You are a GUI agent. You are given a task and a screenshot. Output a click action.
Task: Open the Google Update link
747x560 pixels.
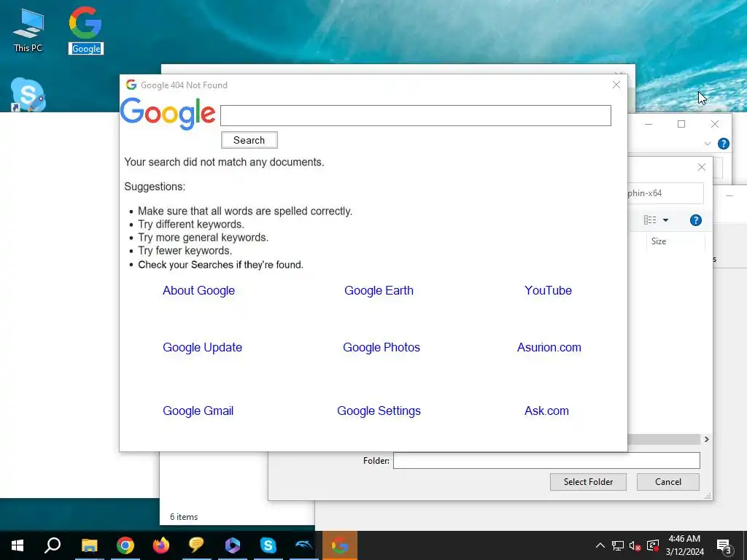(203, 348)
